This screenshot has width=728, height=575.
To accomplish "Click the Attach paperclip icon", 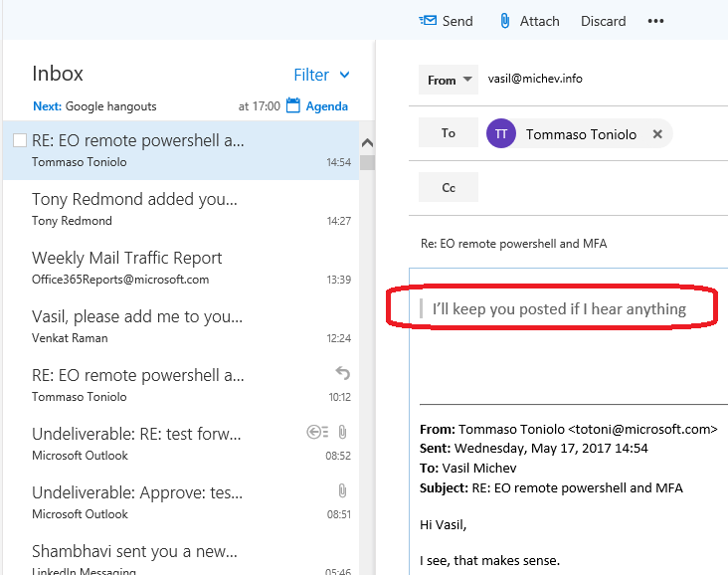I will (x=504, y=21).
